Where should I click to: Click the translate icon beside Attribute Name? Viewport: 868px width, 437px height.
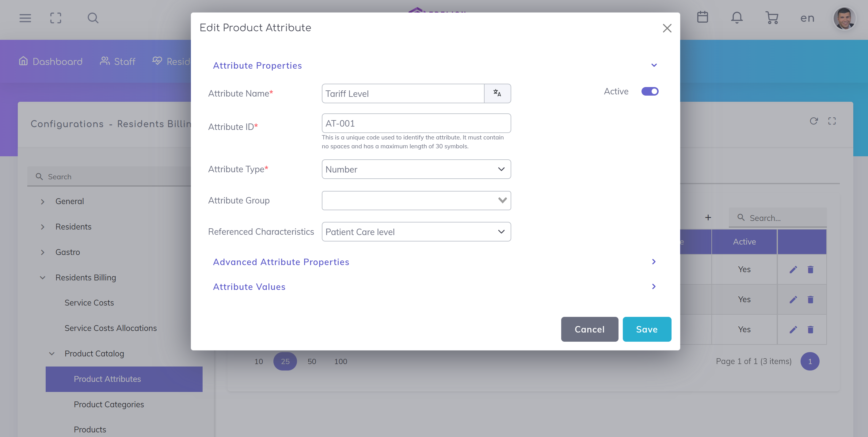pyautogui.click(x=497, y=93)
